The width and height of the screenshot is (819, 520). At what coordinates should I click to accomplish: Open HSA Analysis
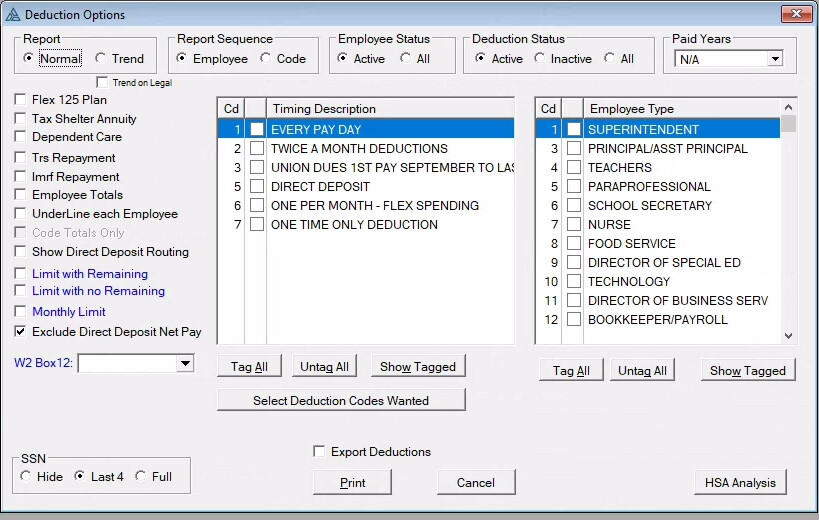click(x=739, y=483)
